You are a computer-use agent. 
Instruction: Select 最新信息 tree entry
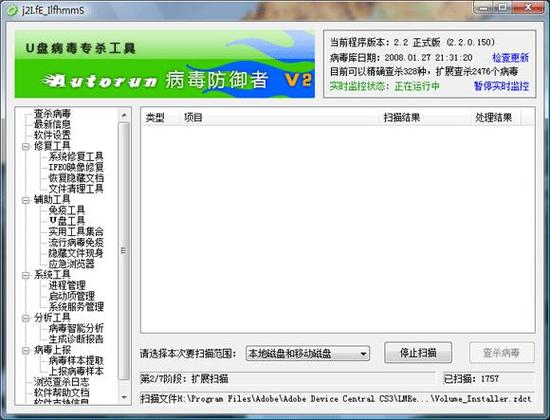52,124
